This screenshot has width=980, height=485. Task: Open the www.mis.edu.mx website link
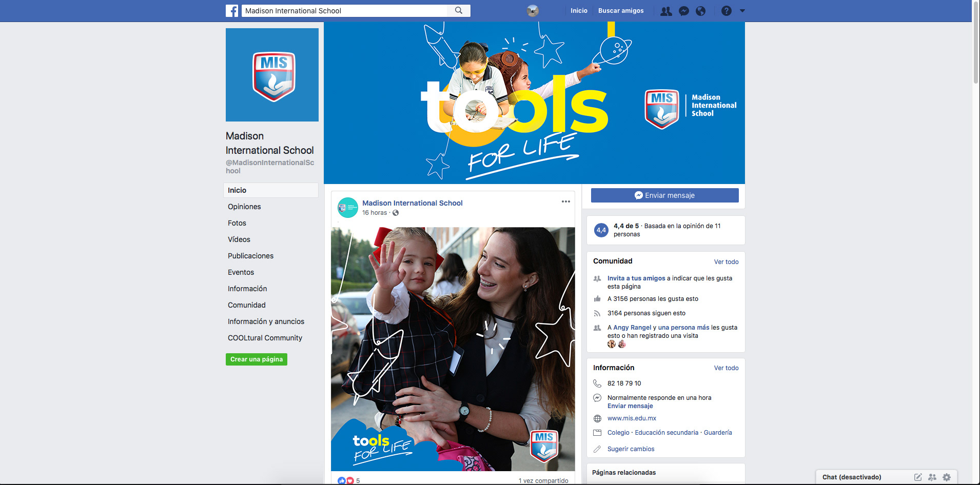click(632, 418)
